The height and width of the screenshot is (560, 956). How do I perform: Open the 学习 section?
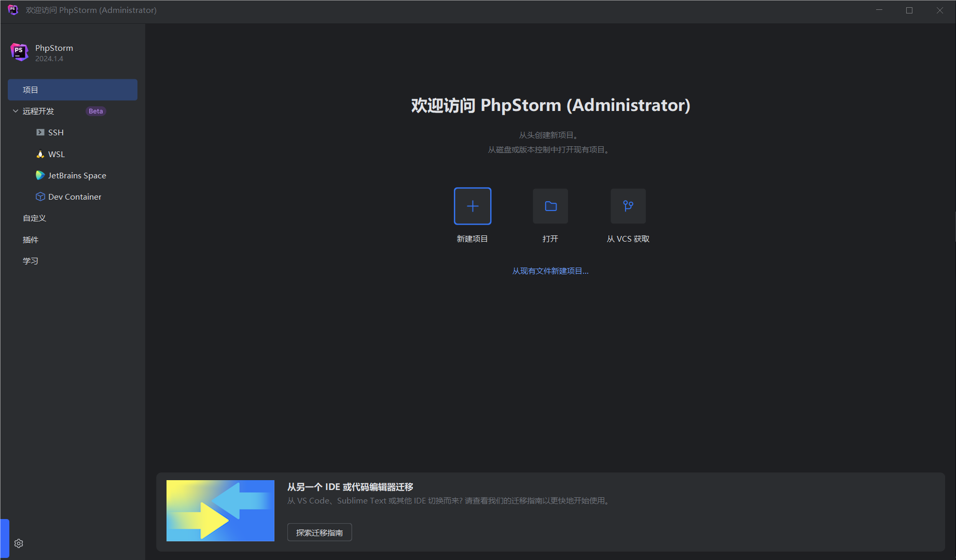point(31,261)
